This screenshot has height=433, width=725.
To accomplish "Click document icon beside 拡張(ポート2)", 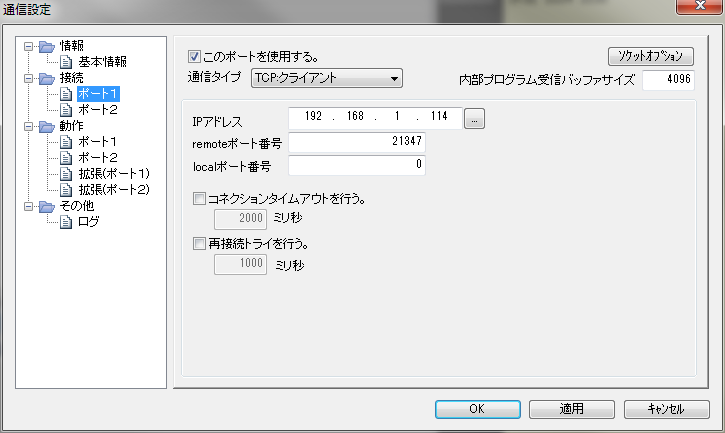I will tap(66, 190).
